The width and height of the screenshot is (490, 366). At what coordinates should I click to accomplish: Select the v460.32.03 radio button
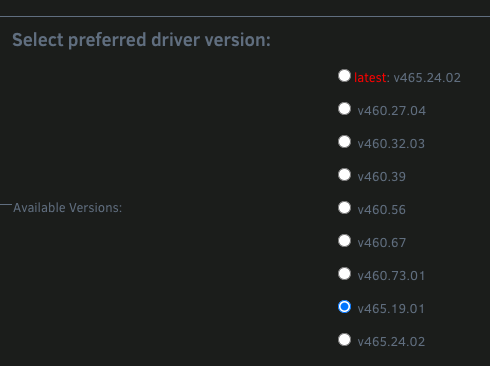point(344,142)
